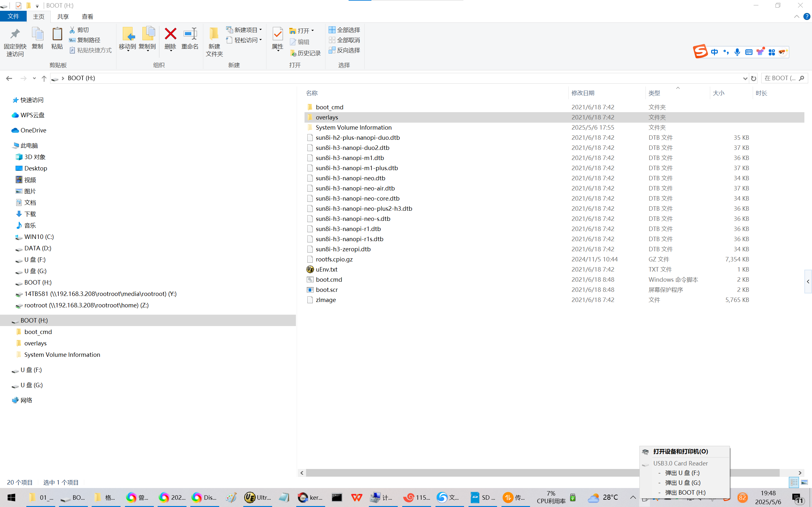Click the red Delete (删除) icon
812x507 pixels.
click(x=170, y=34)
